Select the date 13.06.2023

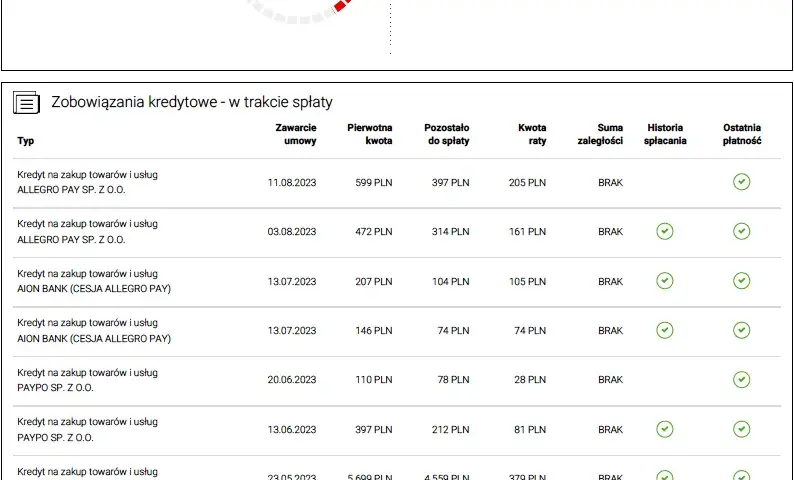(292, 429)
